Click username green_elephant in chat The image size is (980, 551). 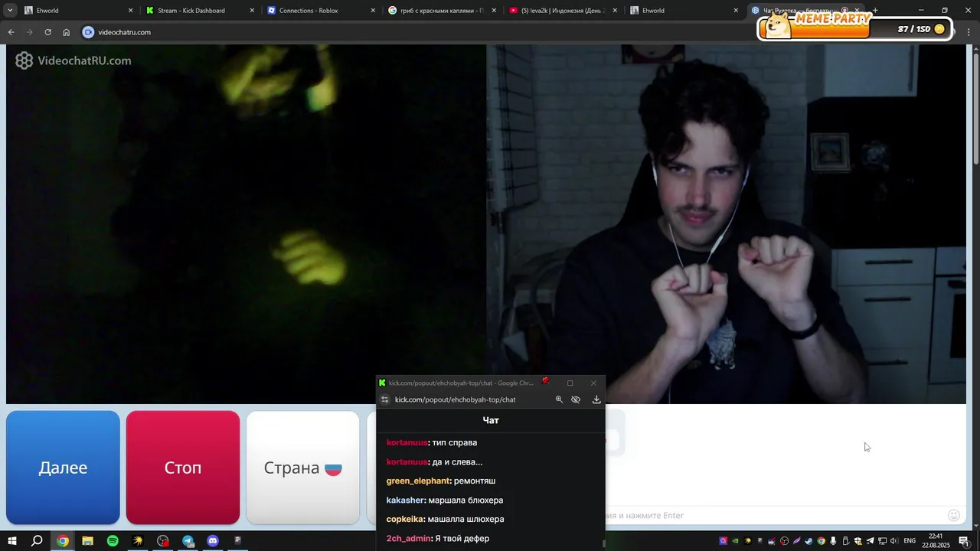pos(418,481)
